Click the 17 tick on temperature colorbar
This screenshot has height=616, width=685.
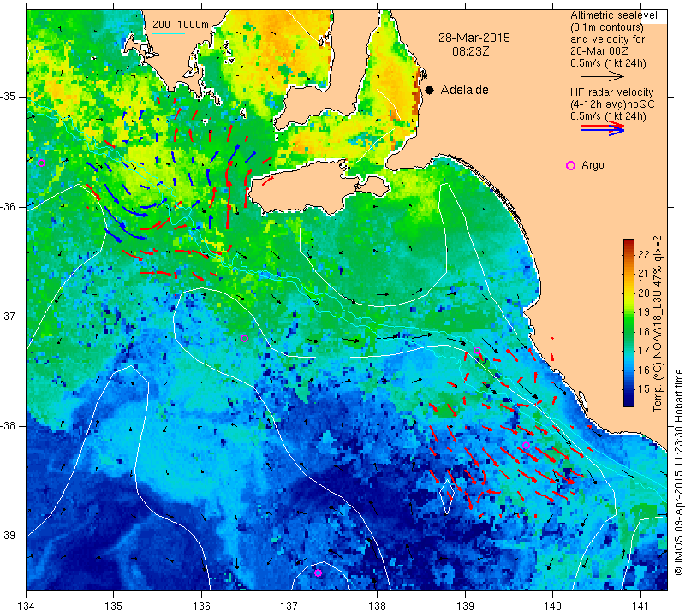pos(644,351)
